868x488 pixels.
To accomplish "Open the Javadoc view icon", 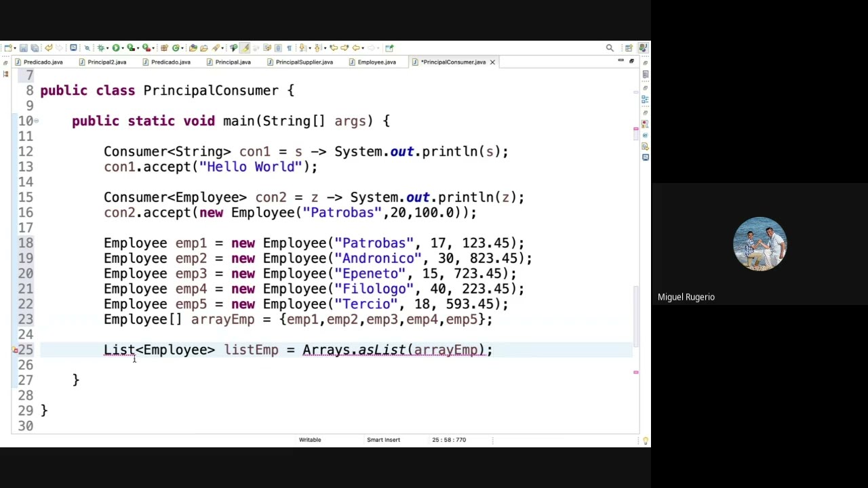I will click(x=646, y=135).
